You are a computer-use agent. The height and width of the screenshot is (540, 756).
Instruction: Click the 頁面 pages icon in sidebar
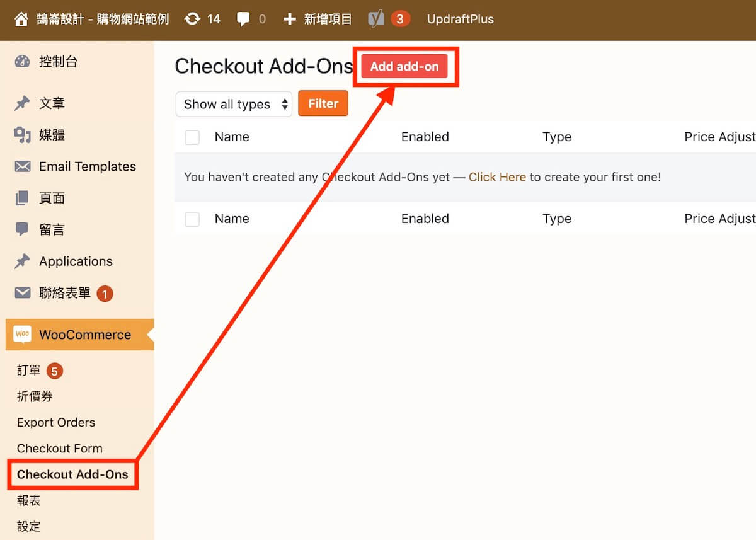pyautogui.click(x=22, y=198)
